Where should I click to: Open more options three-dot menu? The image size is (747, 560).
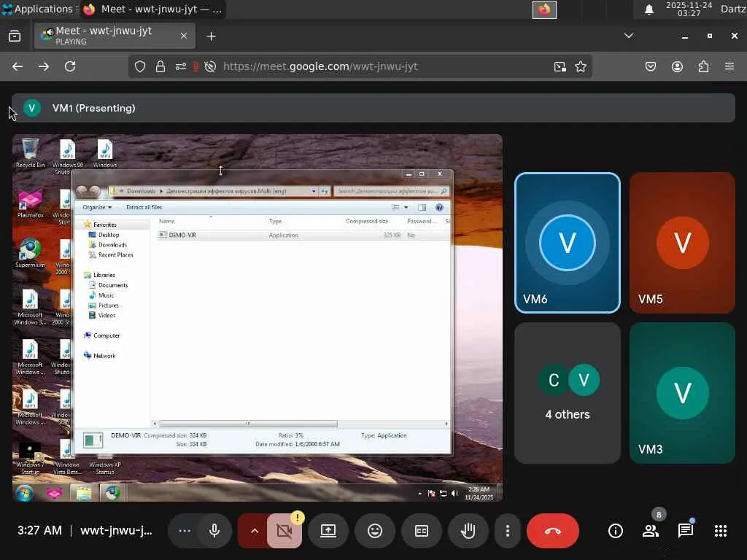[x=508, y=531]
